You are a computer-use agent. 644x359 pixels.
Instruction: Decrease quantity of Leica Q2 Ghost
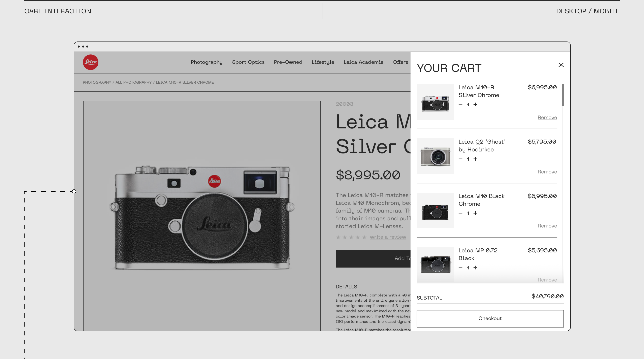460,159
